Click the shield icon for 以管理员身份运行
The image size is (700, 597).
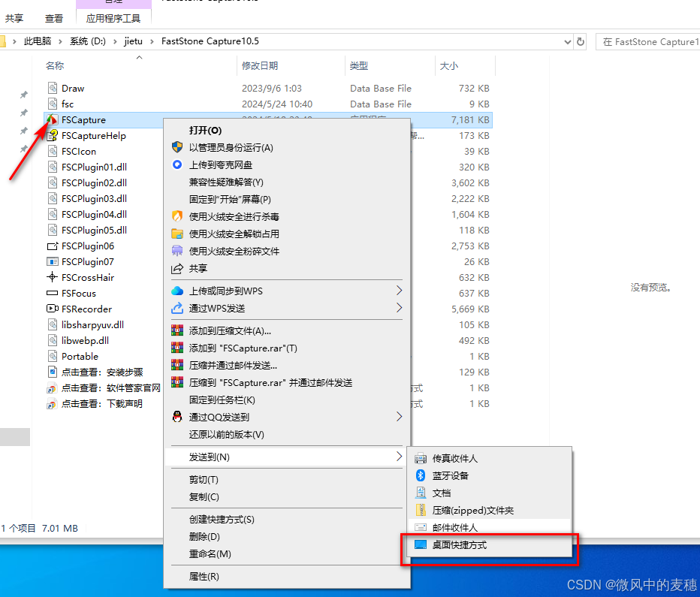177,147
